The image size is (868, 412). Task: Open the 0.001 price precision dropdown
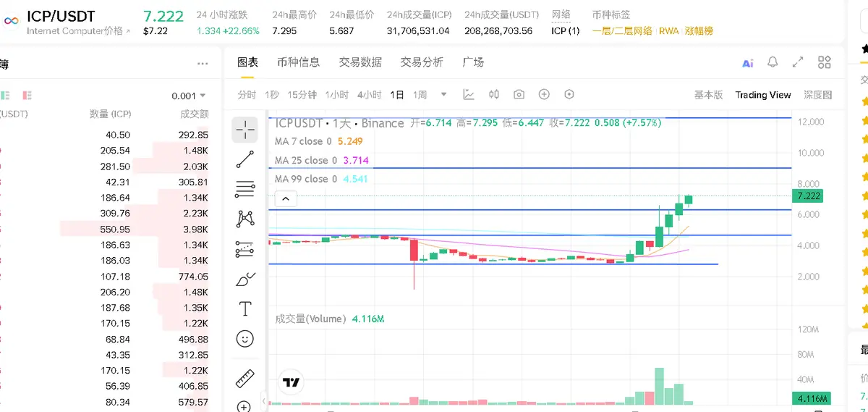coord(189,96)
